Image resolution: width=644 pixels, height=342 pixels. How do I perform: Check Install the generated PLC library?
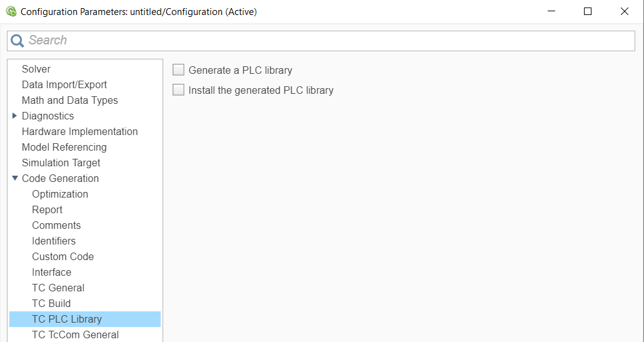point(178,89)
